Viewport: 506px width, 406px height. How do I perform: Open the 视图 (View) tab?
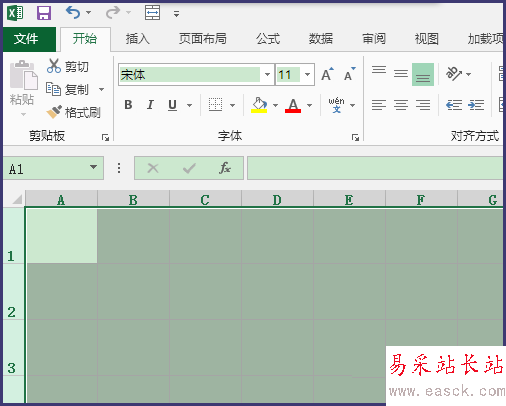[426, 39]
